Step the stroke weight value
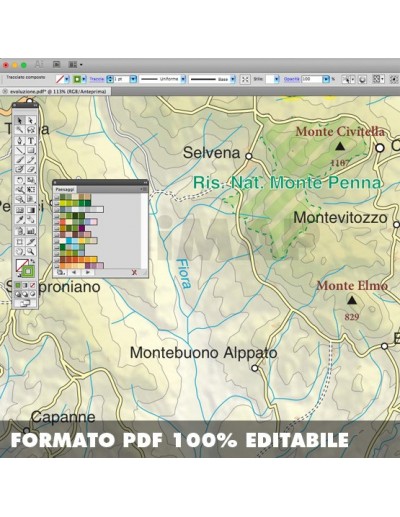Image resolution: width=400 pixels, height=517 pixels. tap(110, 79)
